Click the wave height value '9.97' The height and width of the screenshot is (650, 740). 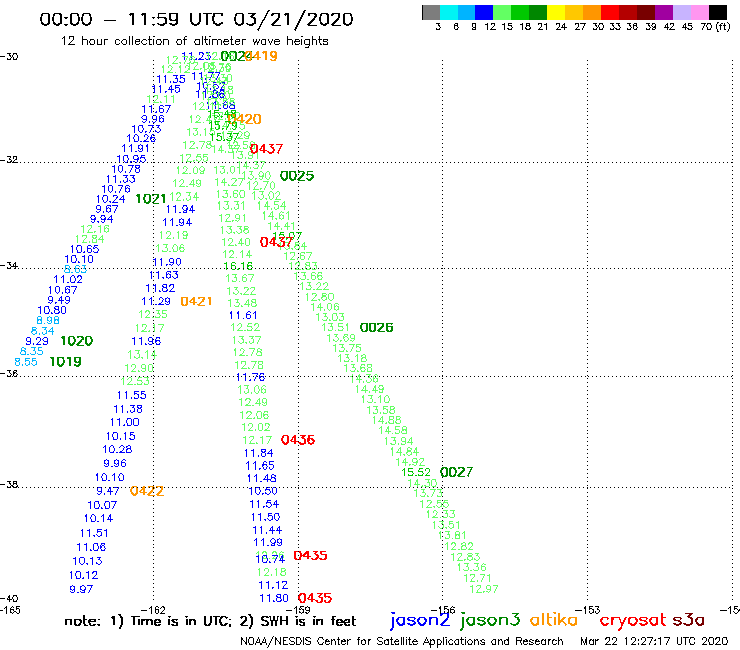tap(81, 589)
